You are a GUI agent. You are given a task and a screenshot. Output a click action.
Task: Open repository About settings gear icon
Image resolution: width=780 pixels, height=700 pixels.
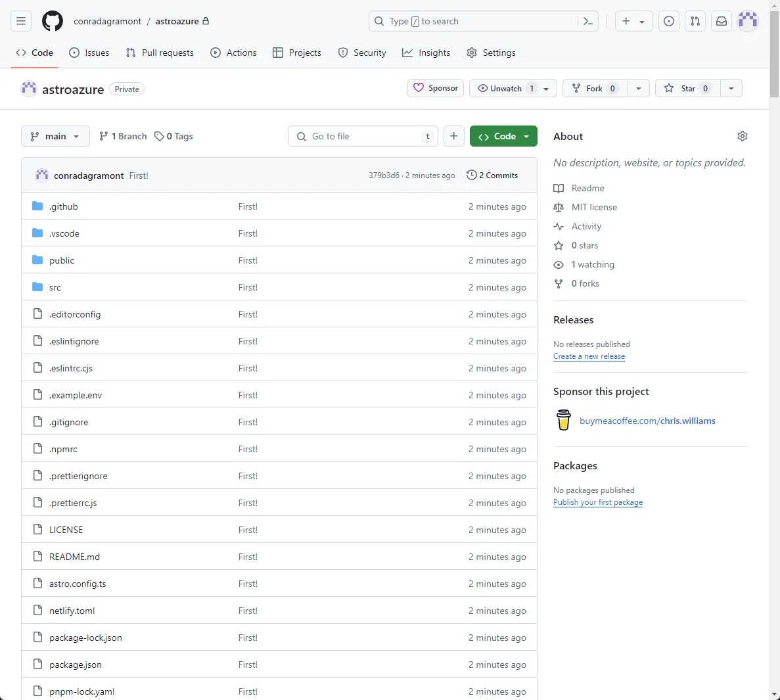(x=742, y=136)
